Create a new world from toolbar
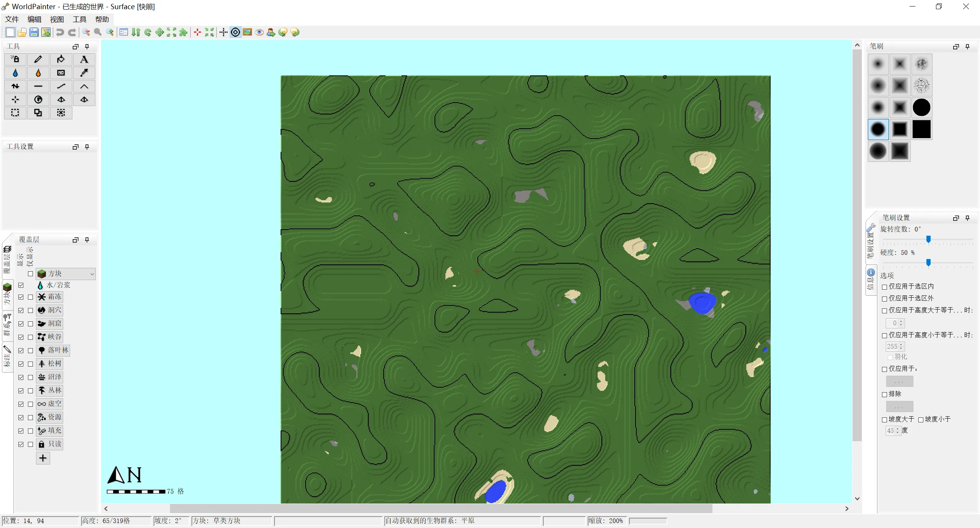 point(10,33)
